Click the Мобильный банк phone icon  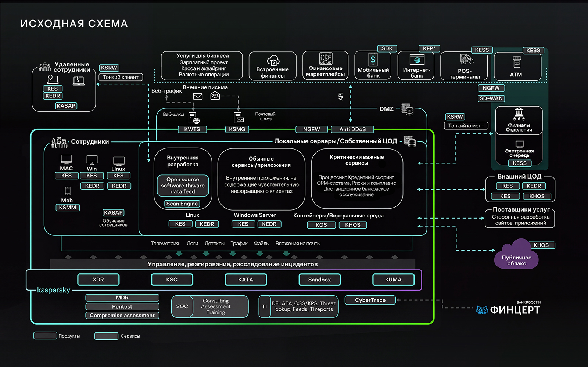[373, 60]
